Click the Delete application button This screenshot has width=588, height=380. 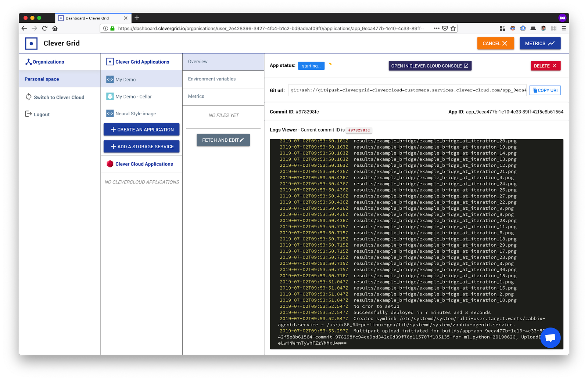[545, 66]
